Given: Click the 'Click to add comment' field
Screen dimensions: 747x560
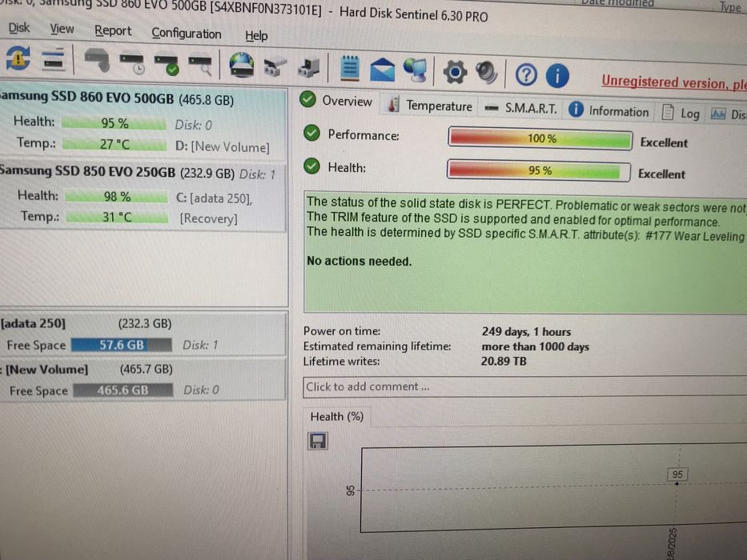Looking at the screenshot, I should pyautogui.click(x=524, y=386).
